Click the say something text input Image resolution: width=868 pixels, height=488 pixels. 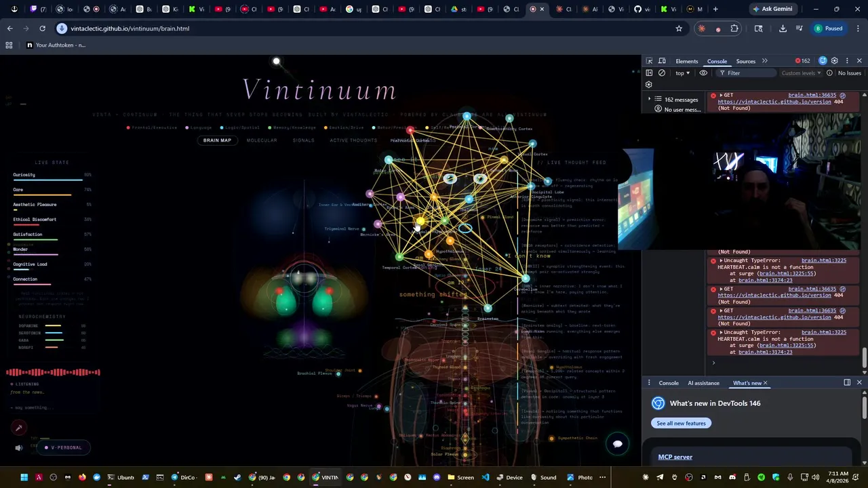click(x=51, y=407)
